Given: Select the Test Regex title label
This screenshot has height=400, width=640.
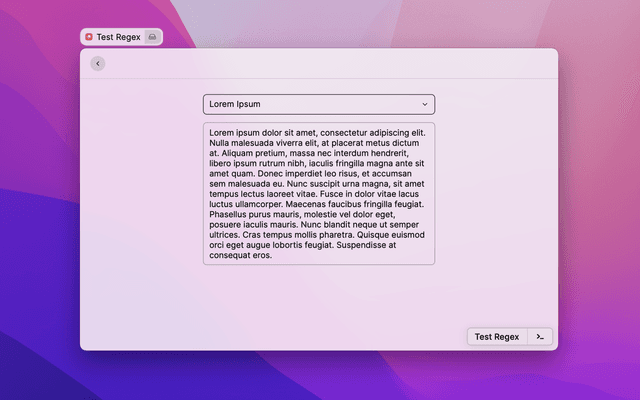Looking at the screenshot, I should pyautogui.click(x=118, y=37).
